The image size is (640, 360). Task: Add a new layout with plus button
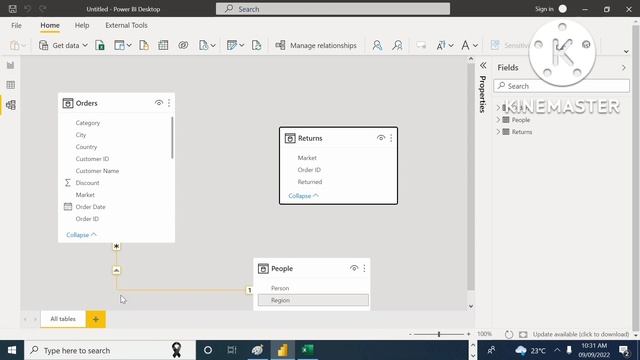[x=96, y=319]
